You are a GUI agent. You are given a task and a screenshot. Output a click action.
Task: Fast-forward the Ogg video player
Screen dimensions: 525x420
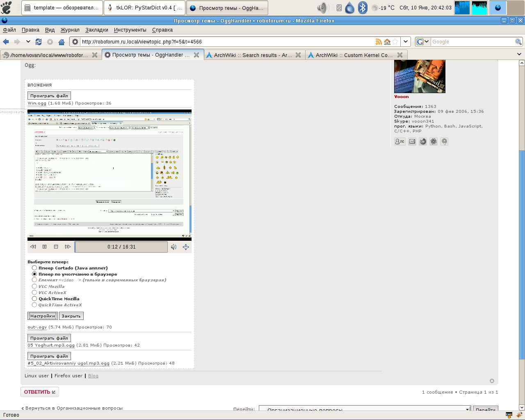pos(68,247)
